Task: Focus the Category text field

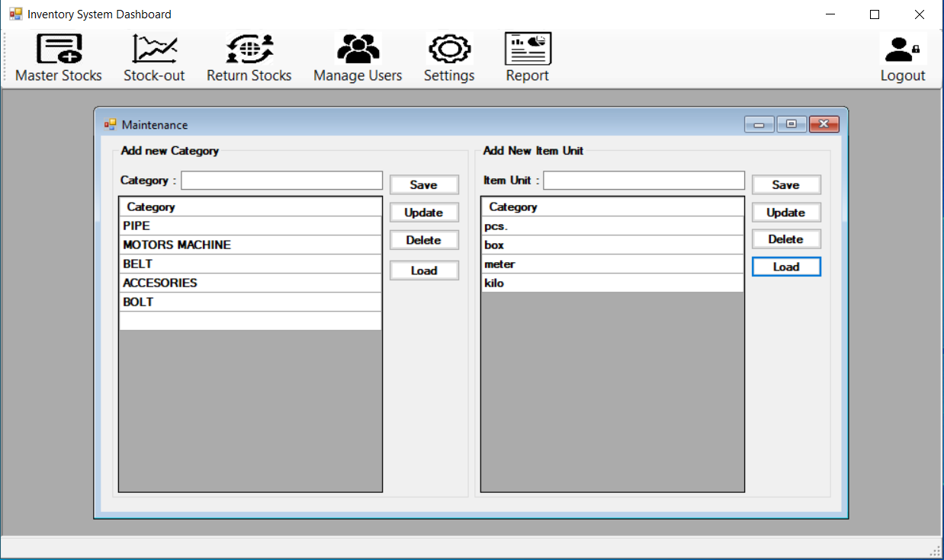Action: [281, 181]
